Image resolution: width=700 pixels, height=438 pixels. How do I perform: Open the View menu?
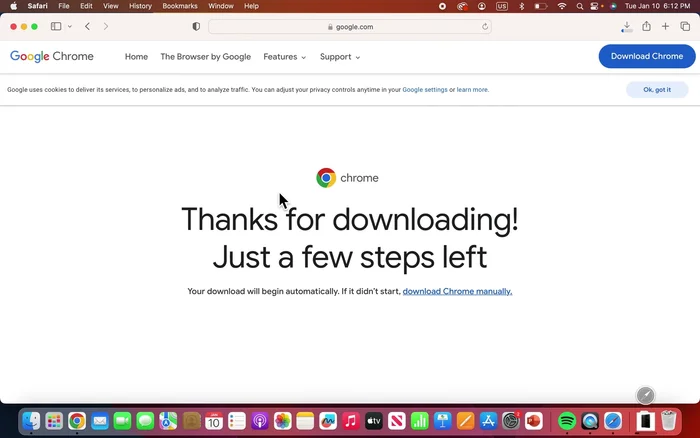click(111, 6)
